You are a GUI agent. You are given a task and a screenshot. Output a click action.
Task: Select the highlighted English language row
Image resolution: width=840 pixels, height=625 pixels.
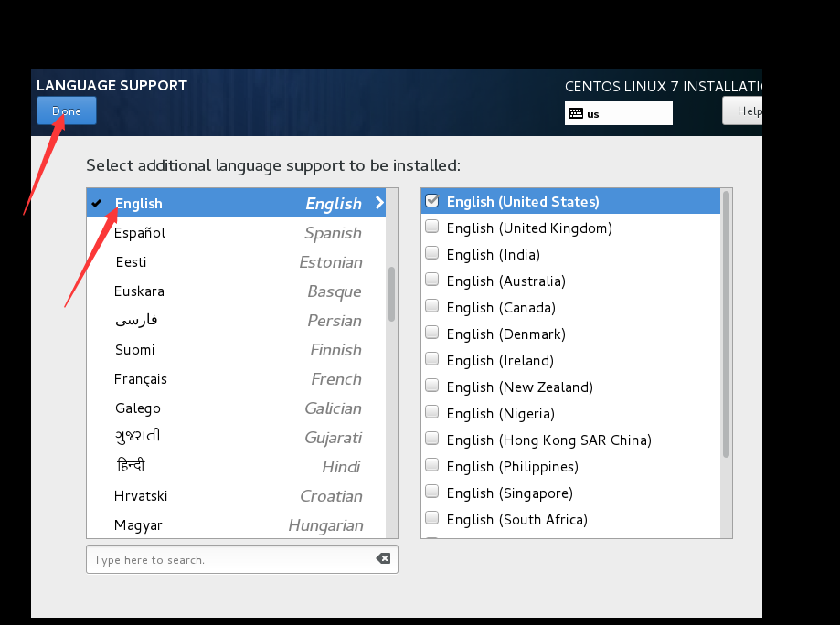(x=236, y=203)
